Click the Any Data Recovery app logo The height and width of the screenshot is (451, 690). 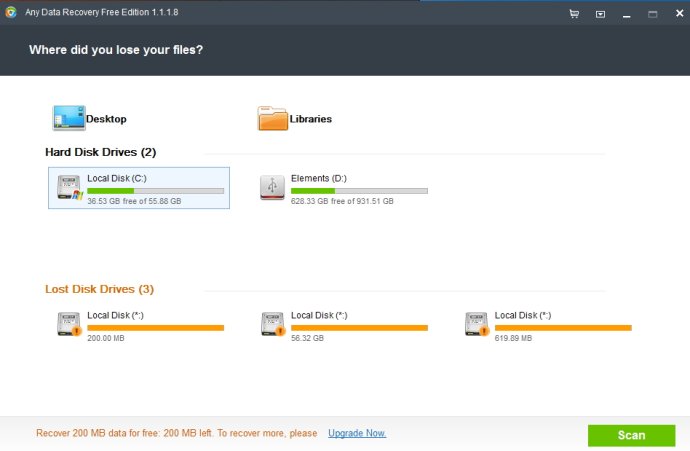tap(11, 12)
